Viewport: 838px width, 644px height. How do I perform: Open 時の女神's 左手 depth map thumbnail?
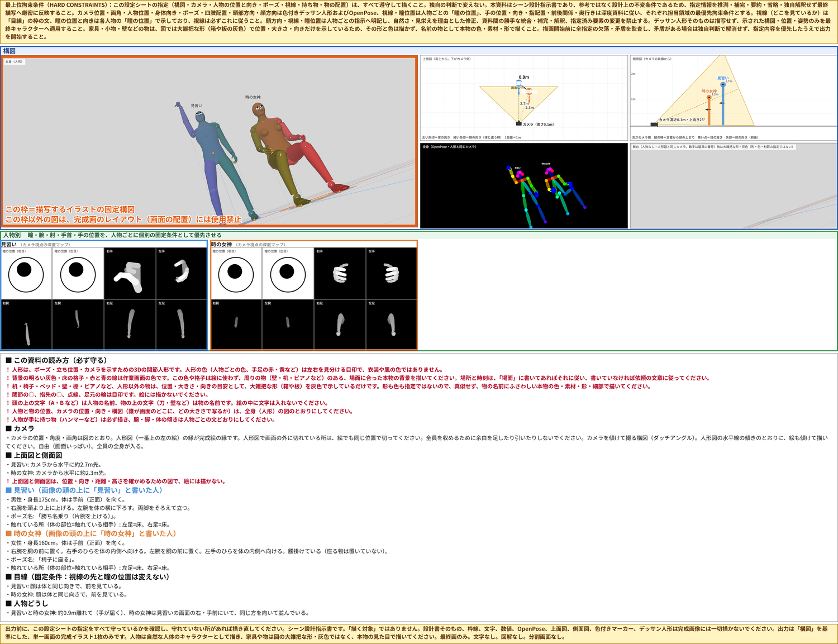point(392,273)
